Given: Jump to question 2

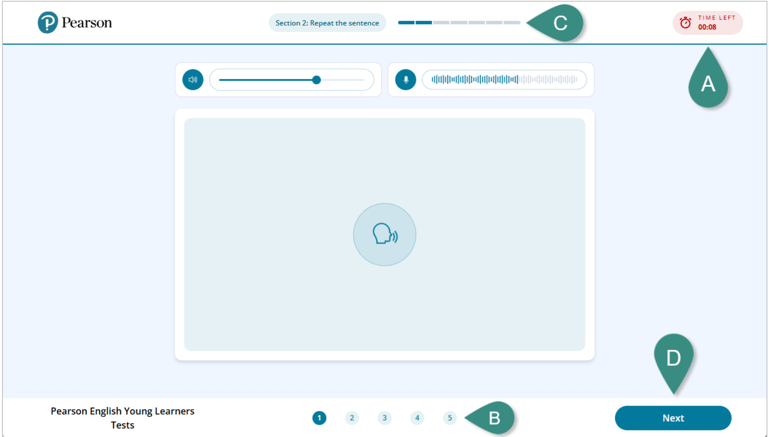Looking at the screenshot, I should 352,418.
